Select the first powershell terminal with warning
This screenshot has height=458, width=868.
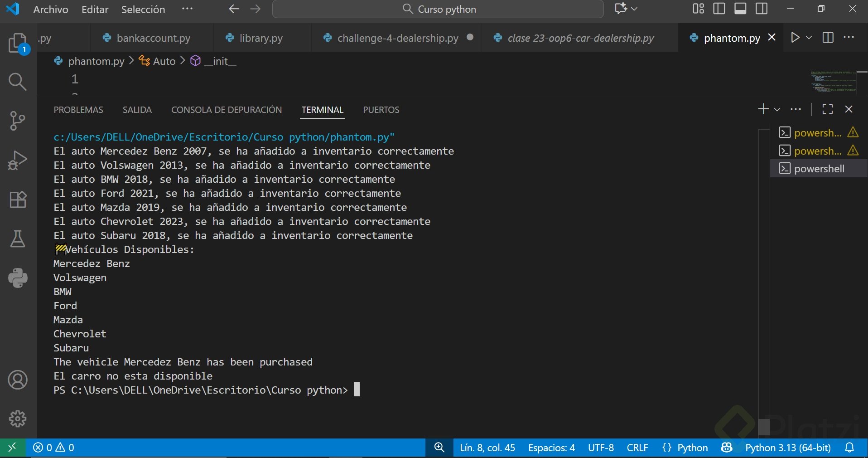click(819, 133)
